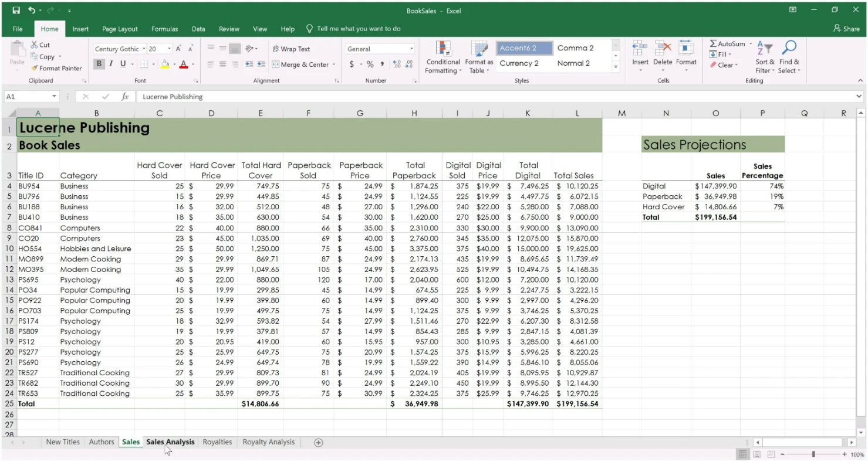The height and width of the screenshot is (462, 868).
Task: Expand the Name Box dropdown arrow
Action: click(x=55, y=97)
